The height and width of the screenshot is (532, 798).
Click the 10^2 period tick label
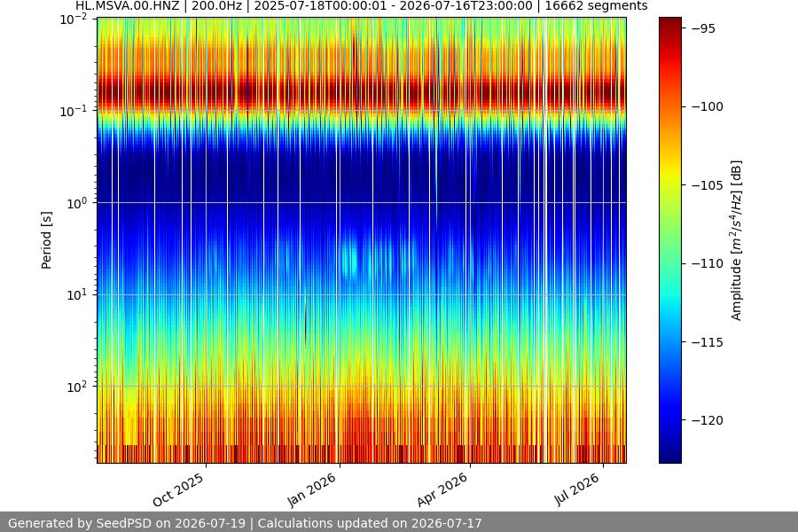77,387
